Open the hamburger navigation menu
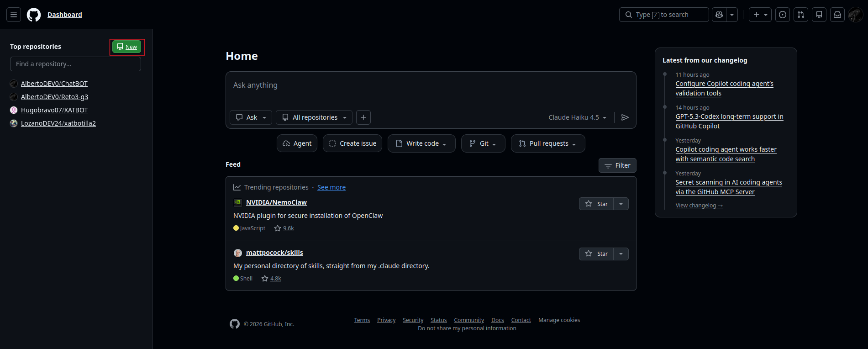Viewport: 868px width, 349px height. (x=14, y=15)
